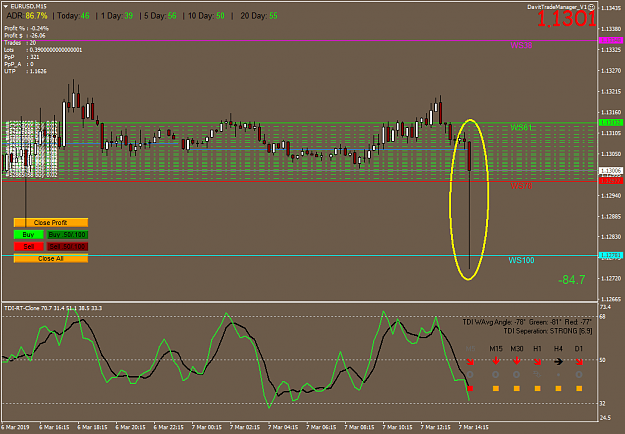Click the bright red Sell button
This screenshot has width=625, height=434.
coord(28,246)
